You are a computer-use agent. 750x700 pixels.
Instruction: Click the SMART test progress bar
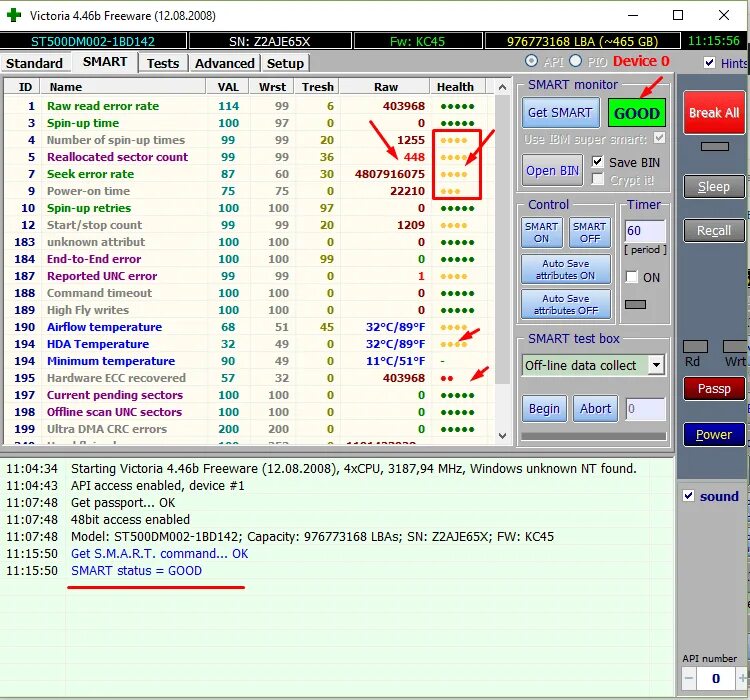594,436
